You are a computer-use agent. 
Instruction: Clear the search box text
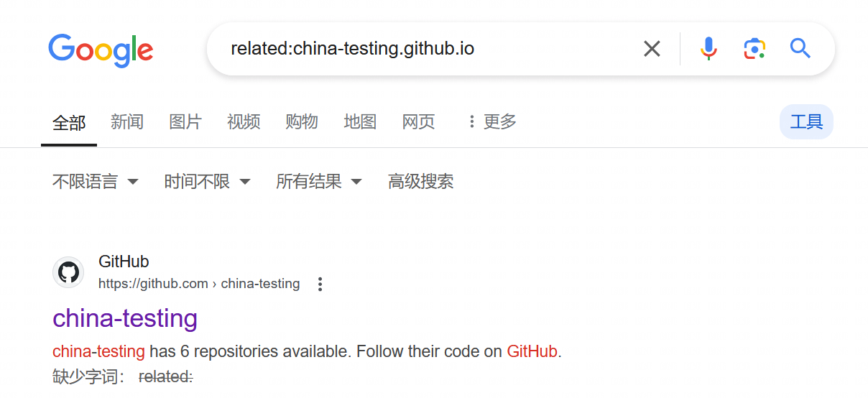tap(652, 49)
